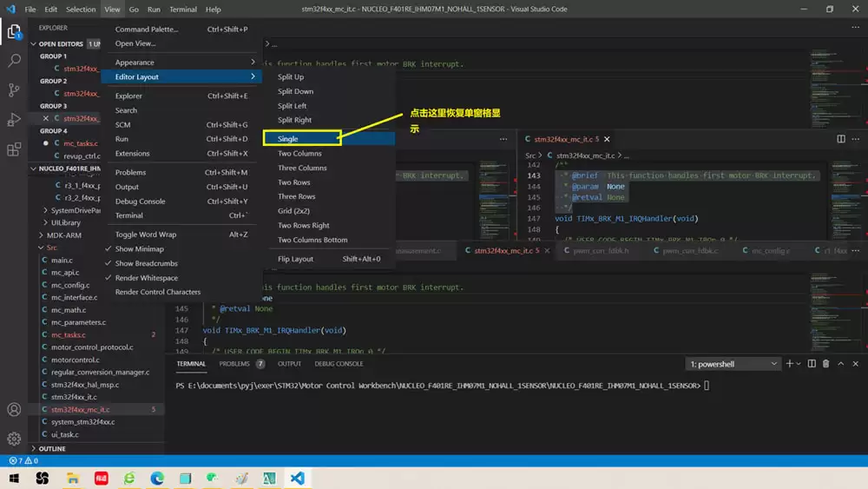Toggle Render Whitespace option

click(146, 278)
